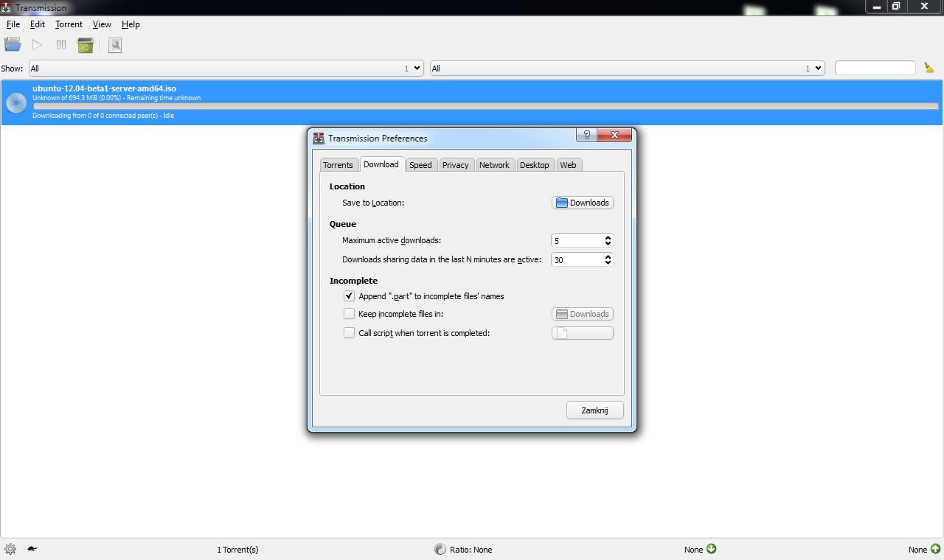
Task: Click the Zamknij button to close preferences
Action: click(595, 410)
